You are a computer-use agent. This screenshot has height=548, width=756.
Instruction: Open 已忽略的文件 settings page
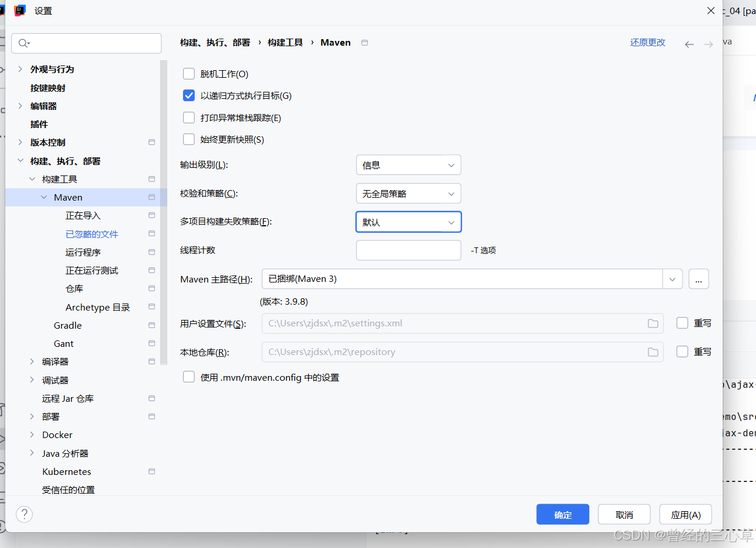(92, 234)
